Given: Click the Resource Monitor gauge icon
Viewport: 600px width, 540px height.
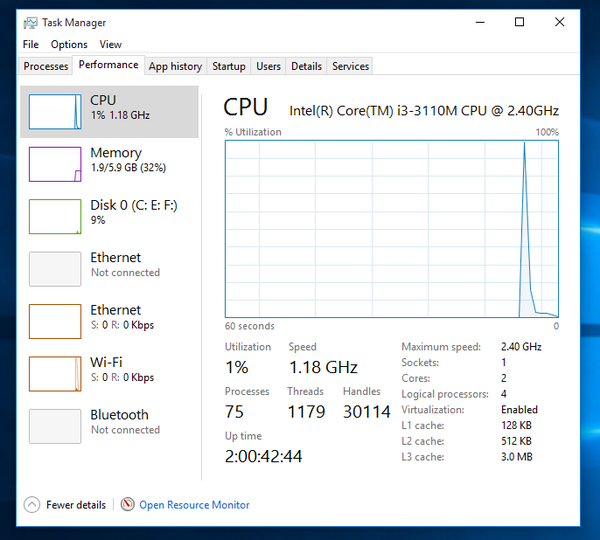Looking at the screenshot, I should pyautogui.click(x=127, y=504).
